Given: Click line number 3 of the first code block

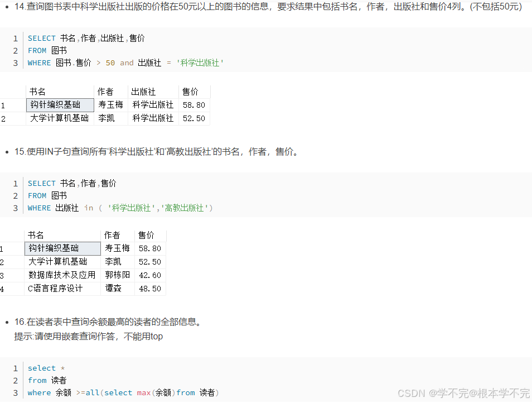Looking at the screenshot, I should coord(15,63).
